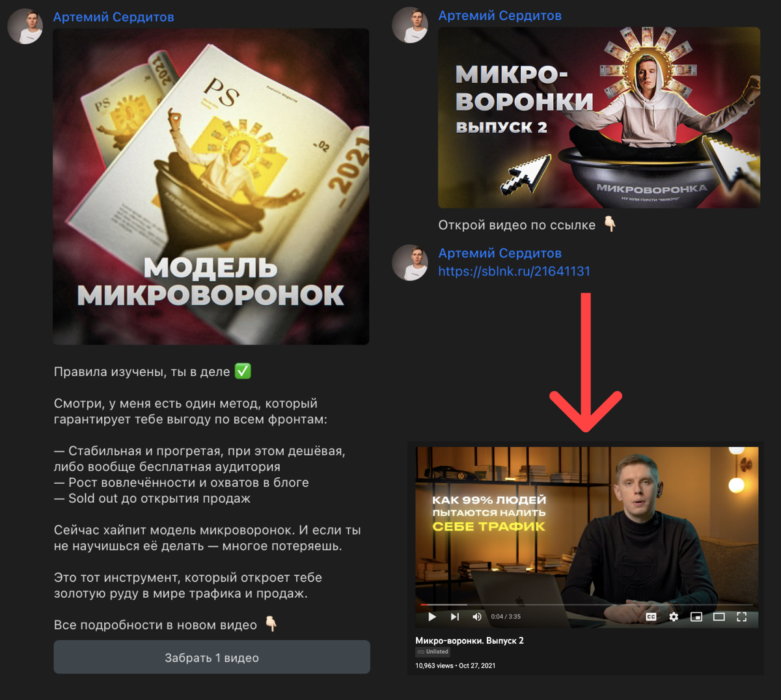Open the Модель микроворонок image
Screen dimensions: 781x700
click(x=211, y=186)
